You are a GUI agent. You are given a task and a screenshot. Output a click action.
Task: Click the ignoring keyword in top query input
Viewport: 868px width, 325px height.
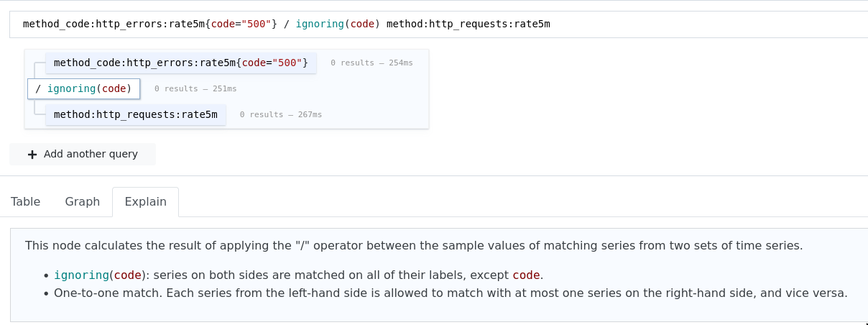tap(319, 24)
